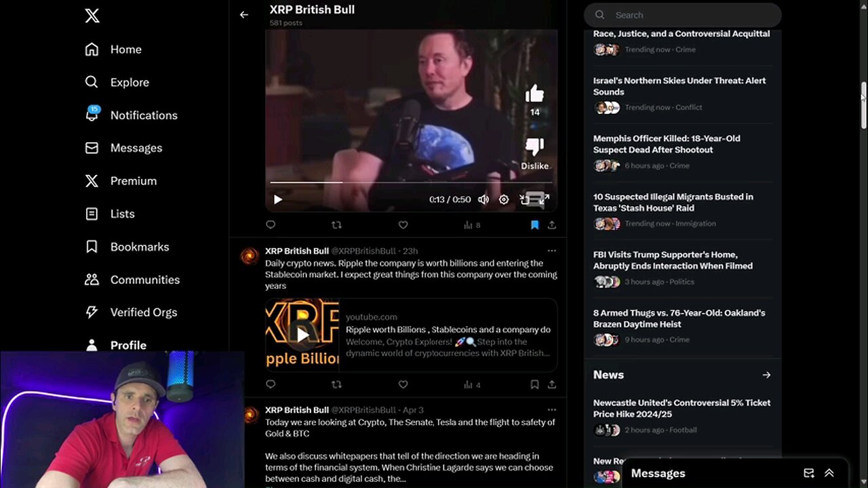Open more menu on the Apr 3 post
Image resolution: width=868 pixels, height=488 pixels.
point(552,410)
